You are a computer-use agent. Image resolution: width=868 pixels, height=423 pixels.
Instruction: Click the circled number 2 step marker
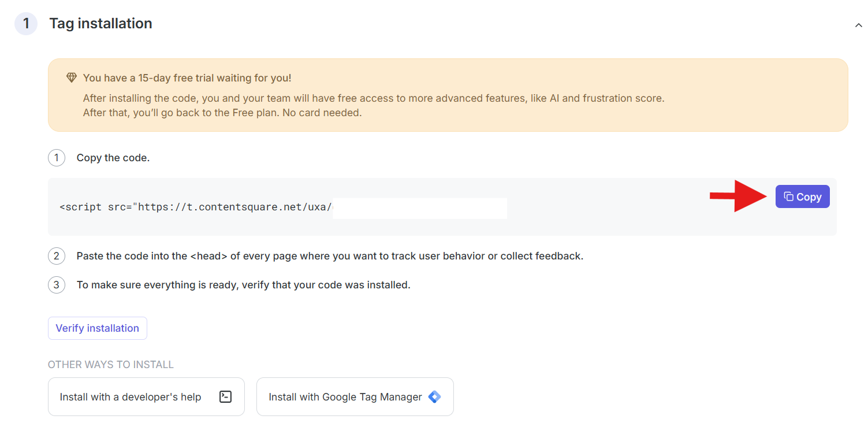[57, 256]
